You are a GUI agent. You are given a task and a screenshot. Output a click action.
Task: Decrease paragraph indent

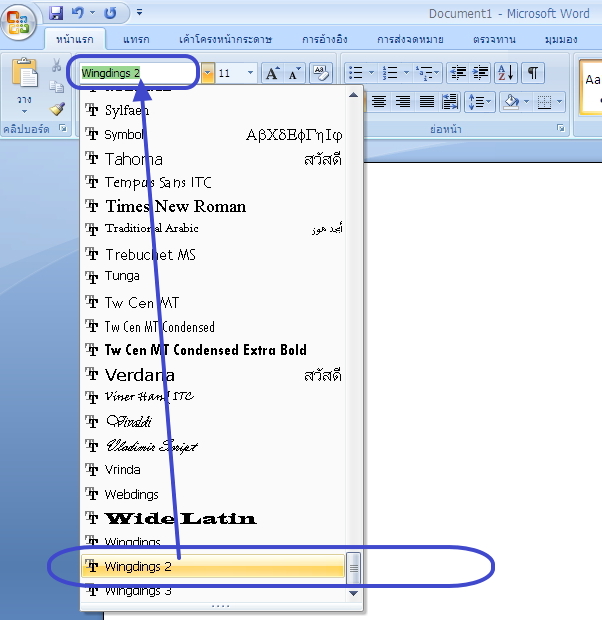[458, 73]
